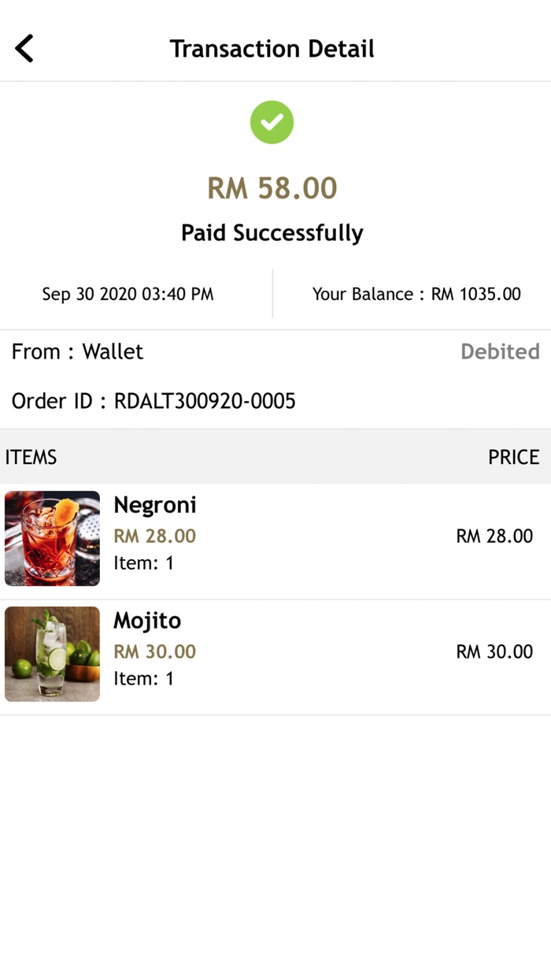Select the Mojito item name
Screen dimensions: 551x980
coord(147,621)
